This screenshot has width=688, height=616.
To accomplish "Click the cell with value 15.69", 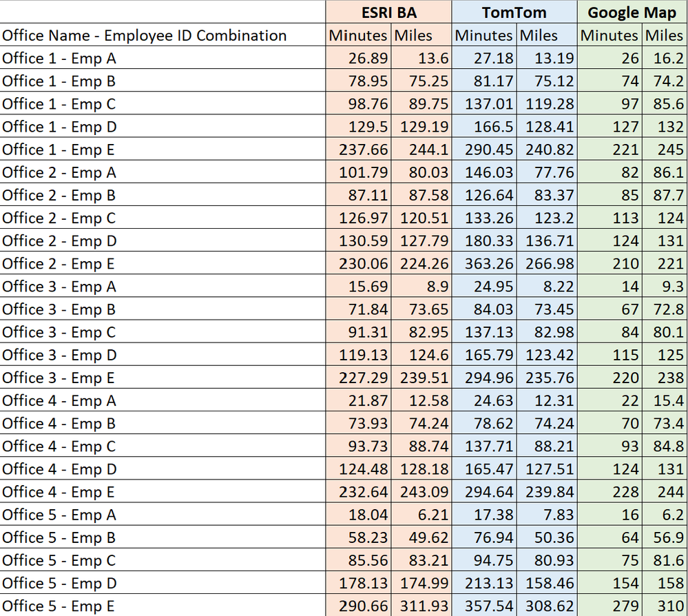I will [x=359, y=287].
